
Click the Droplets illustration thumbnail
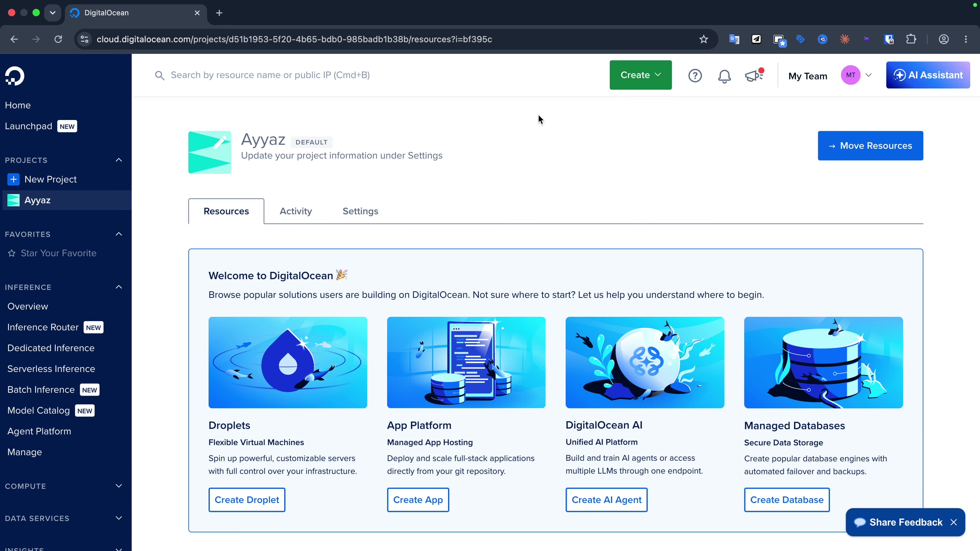pyautogui.click(x=288, y=362)
